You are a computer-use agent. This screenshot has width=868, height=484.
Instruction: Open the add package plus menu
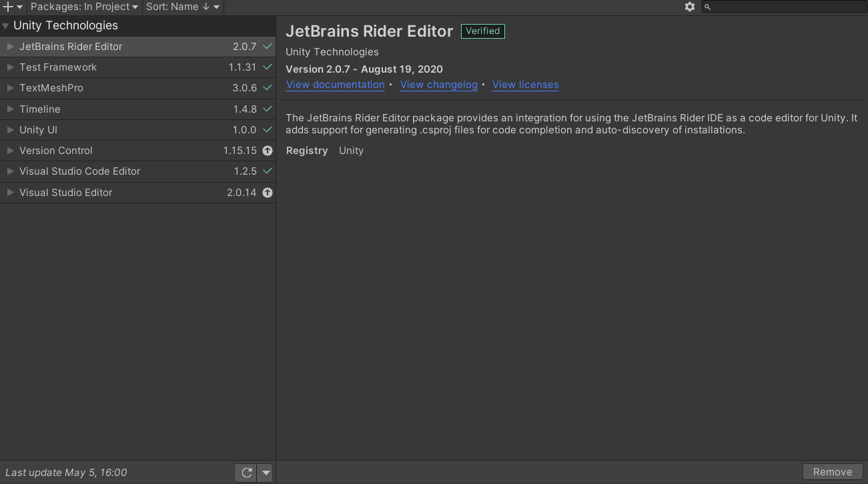13,7
